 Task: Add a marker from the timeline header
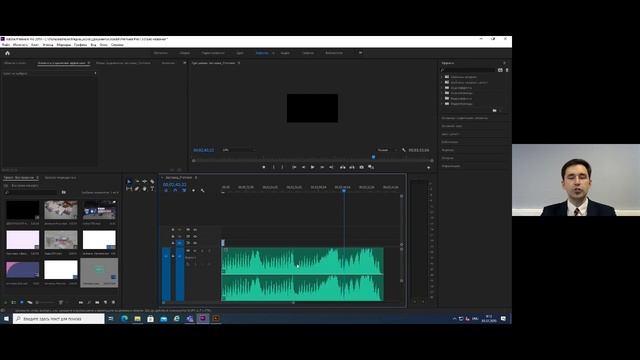(193, 191)
